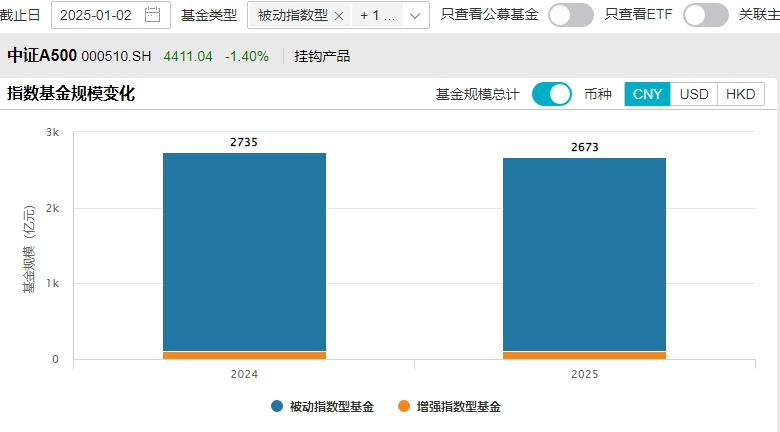
Task: Click the 基金规模 (亿元) axis title
Action: click(x=29, y=249)
